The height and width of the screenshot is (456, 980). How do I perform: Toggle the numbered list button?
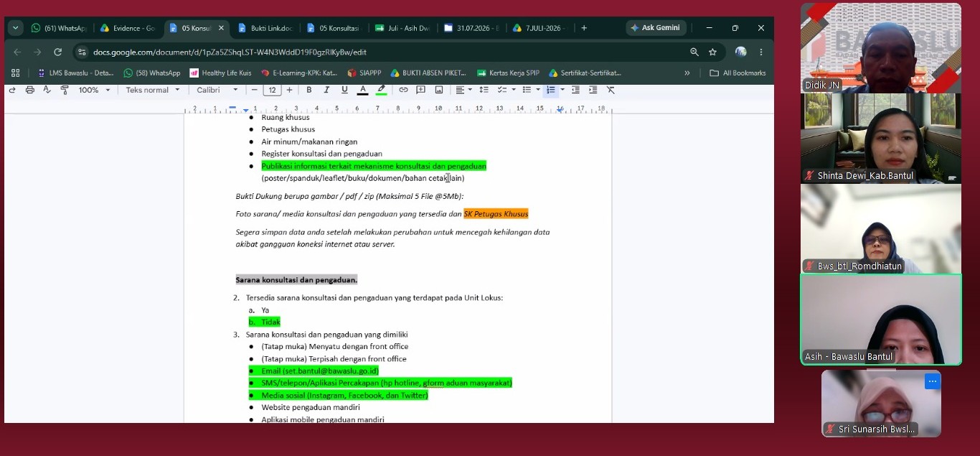[x=550, y=90]
